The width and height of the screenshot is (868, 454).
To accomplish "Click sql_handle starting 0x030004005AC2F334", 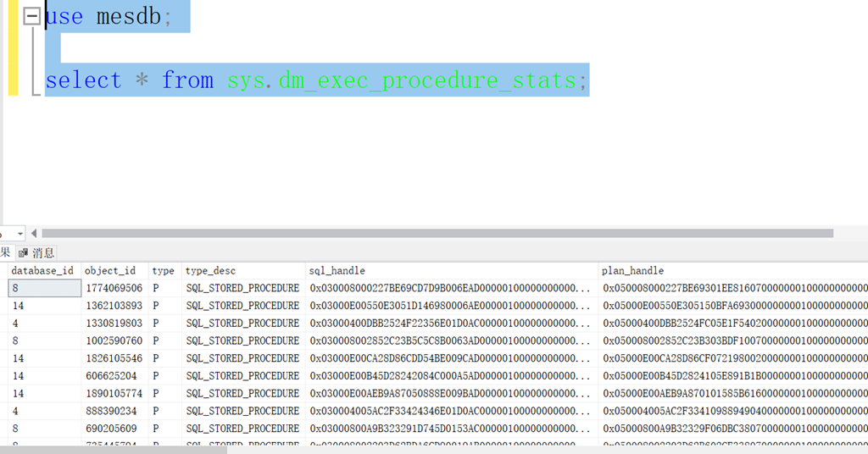I will click(451, 412).
